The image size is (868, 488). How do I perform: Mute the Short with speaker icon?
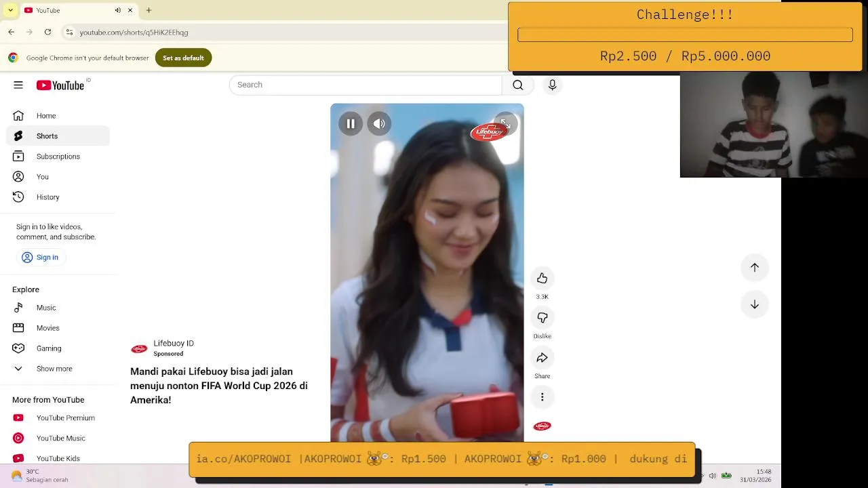click(379, 124)
